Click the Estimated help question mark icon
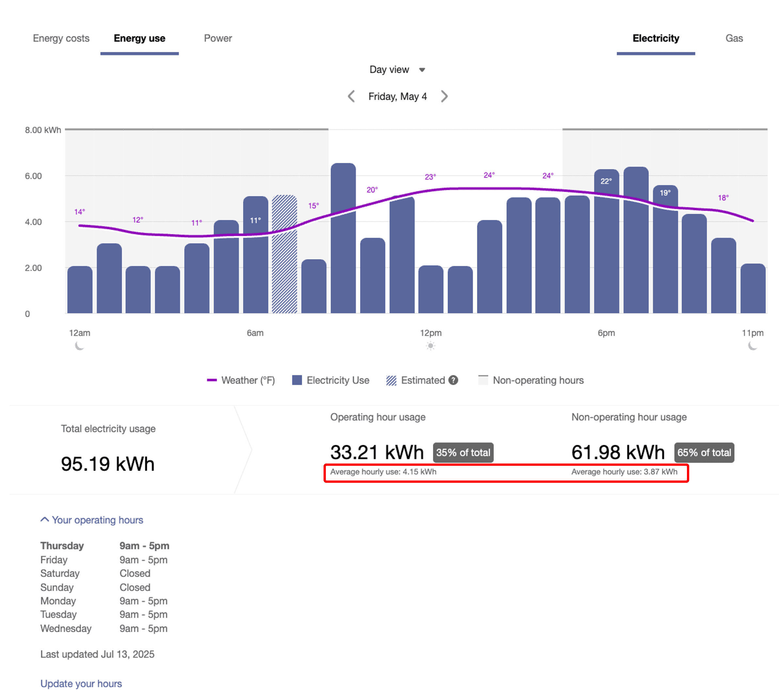Screen dimensions: 779x700 pos(453,380)
